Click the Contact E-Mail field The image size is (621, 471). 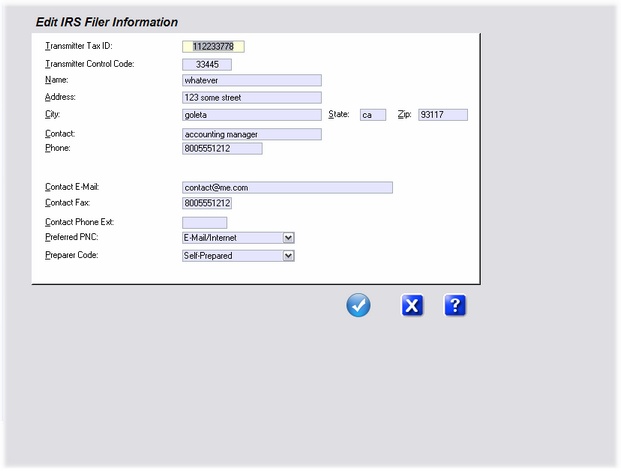[287, 187]
